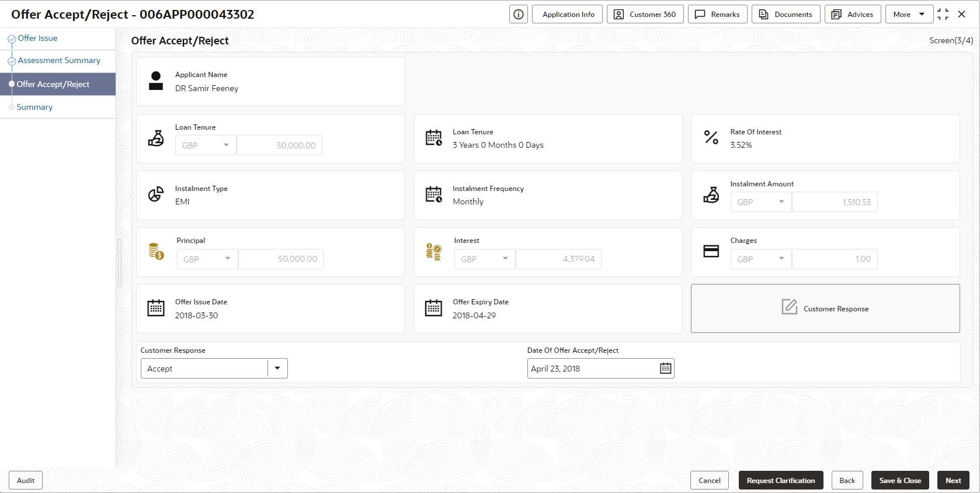Click the loan amount 50,000.00 field
The height and width of the screenshot is (493, 980).
pyautogui.click(x=279, y=145)
